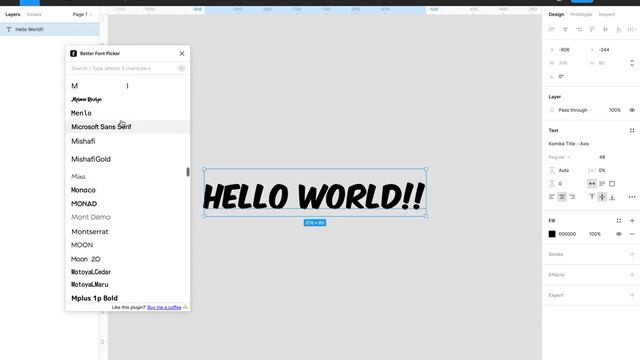Open the black fill color swatch
This screenshot has height=360, width=640.
click(x=552, y=234)
